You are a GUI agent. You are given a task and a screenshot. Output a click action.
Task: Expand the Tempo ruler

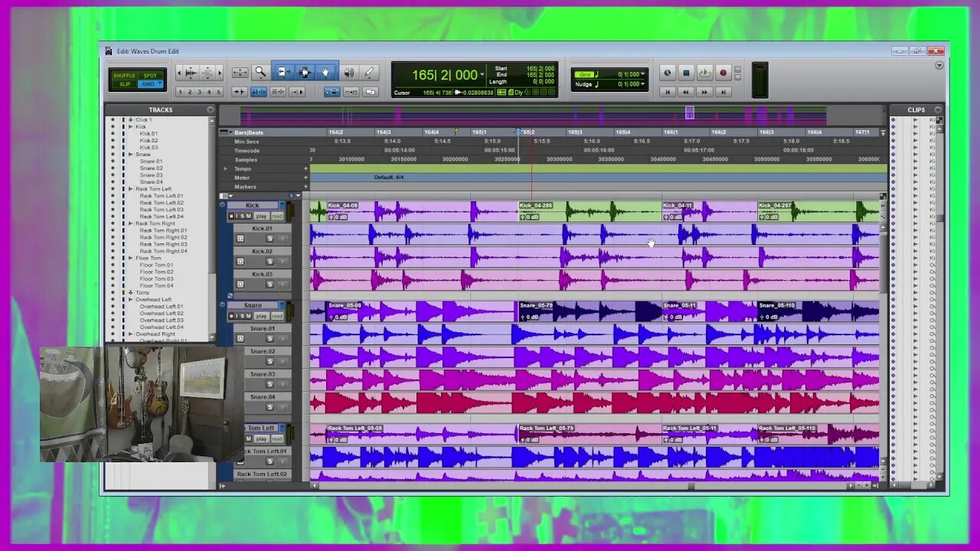pyautogui.click(x=226, y=168)
